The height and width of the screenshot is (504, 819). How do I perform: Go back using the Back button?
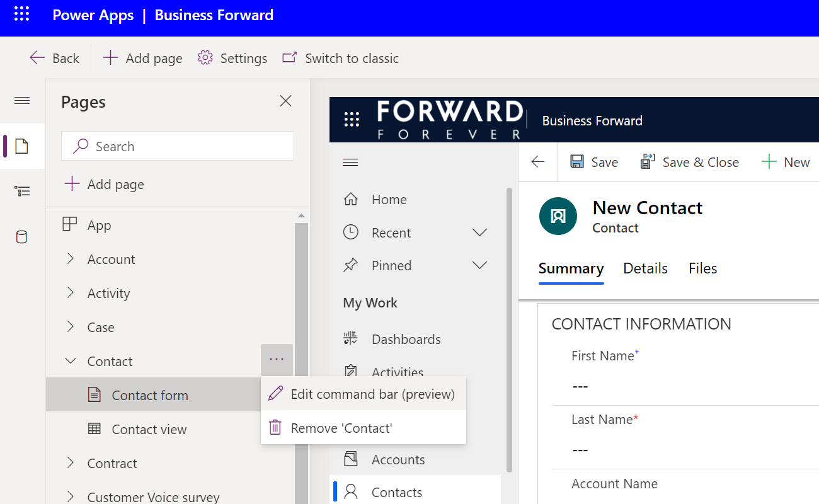pyautogui.click(x=54, y=58)
